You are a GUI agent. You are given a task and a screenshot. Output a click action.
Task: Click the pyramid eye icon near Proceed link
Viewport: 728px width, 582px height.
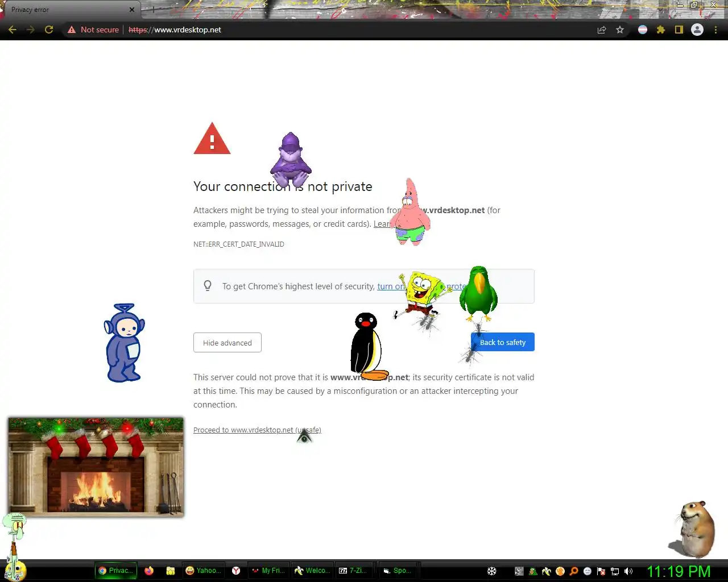pos(304,436)
